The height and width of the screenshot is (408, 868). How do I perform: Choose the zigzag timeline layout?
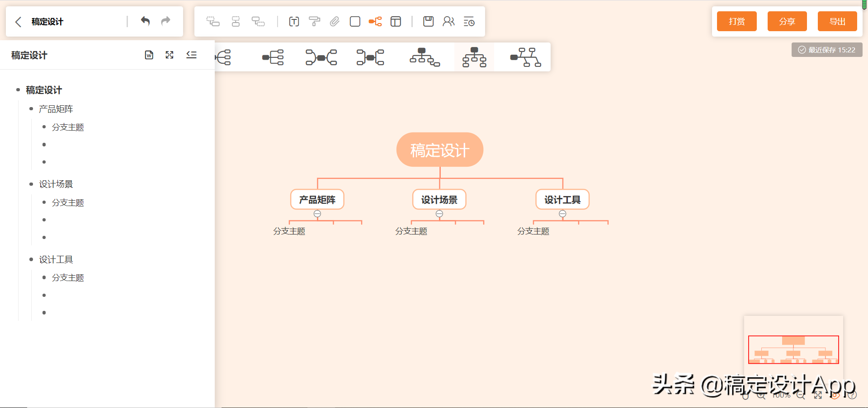click(x=525, y=57)
